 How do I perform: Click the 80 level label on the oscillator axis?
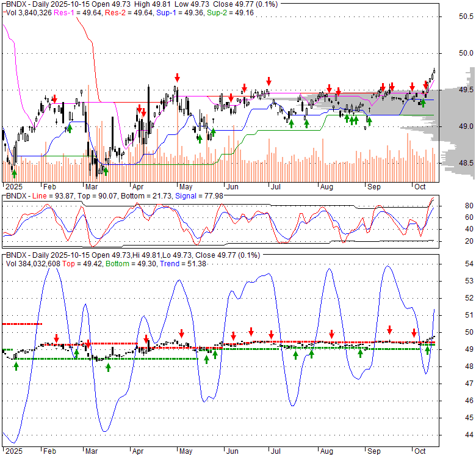(469, 206)
